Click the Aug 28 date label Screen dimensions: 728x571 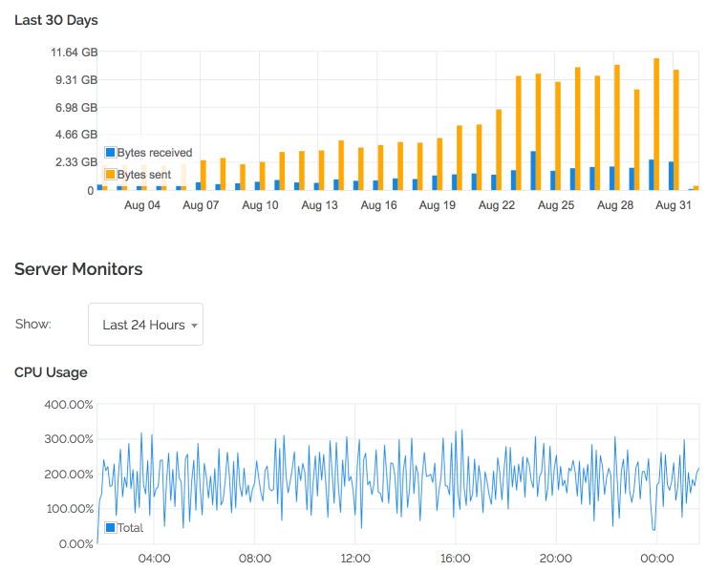point(615,205)
